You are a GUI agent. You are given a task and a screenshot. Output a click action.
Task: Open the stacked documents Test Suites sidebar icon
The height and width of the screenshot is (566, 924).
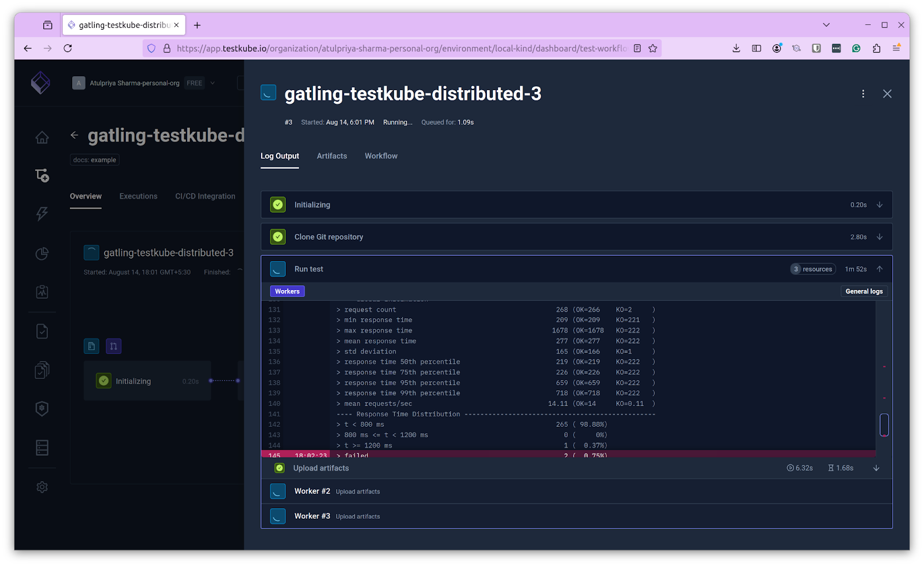point(42,370)
